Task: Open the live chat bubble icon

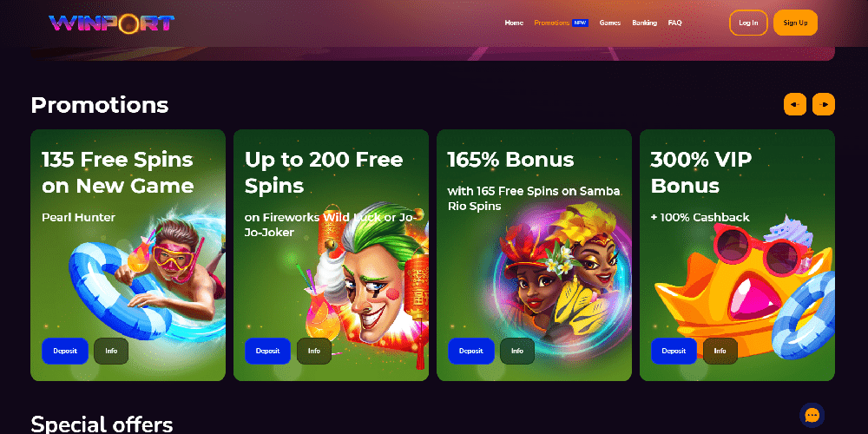Action: pos(812,415)
